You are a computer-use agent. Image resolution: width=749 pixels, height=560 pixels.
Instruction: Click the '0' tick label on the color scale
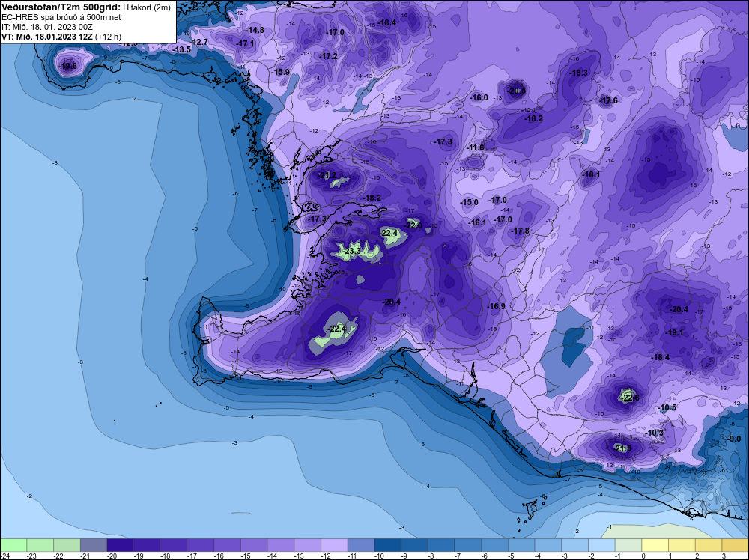click(x=643, y=556)
